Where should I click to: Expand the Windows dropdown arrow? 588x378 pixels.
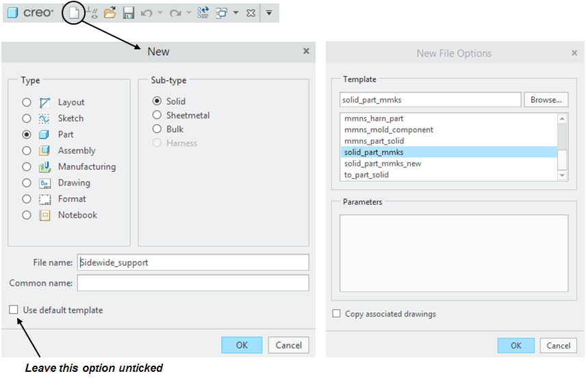235,13
